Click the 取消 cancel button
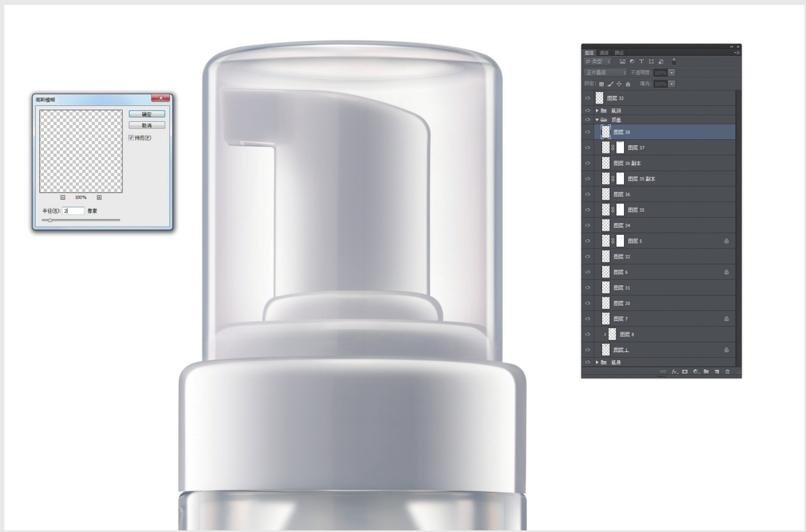This screenshot has width=806, height=532. click(x=147, y=126)
